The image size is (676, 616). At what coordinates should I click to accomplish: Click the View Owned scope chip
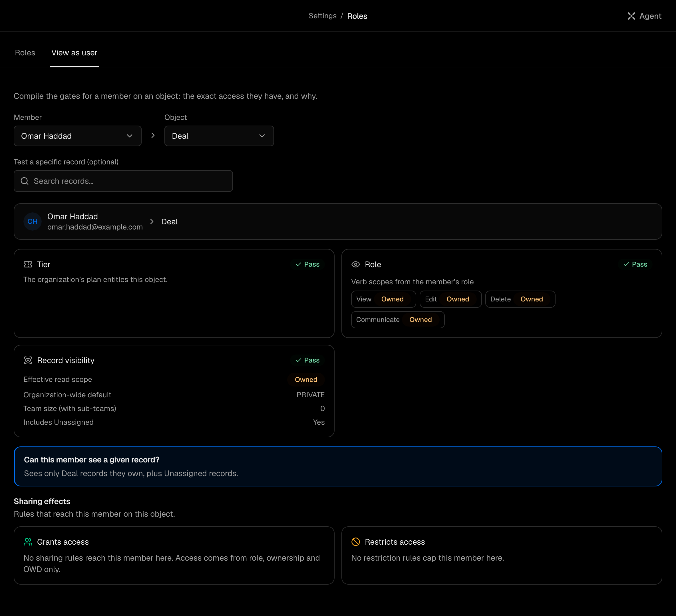coord(383,299)
